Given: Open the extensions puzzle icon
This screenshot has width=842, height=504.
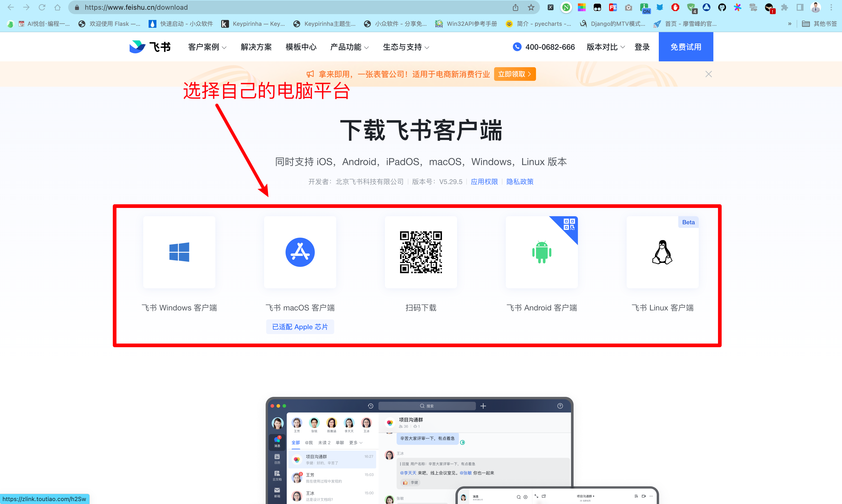Looking at the screenshot, I should click(x=784, y=7).
